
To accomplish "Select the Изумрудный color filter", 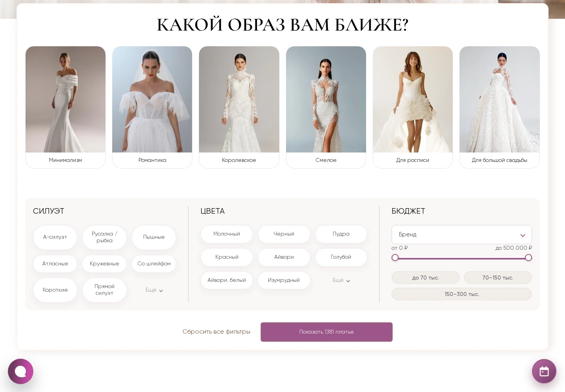I will [284, 280].
